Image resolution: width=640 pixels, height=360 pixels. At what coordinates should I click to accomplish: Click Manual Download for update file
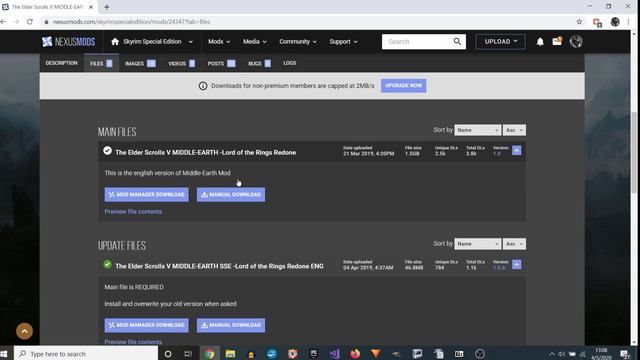(x=231, y=325)
